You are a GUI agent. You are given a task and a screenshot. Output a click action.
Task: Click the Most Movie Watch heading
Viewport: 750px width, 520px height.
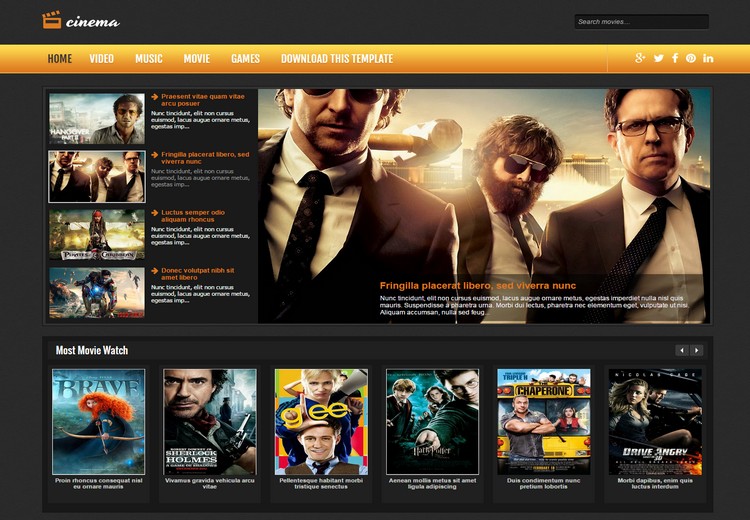[x=92, y=350]
